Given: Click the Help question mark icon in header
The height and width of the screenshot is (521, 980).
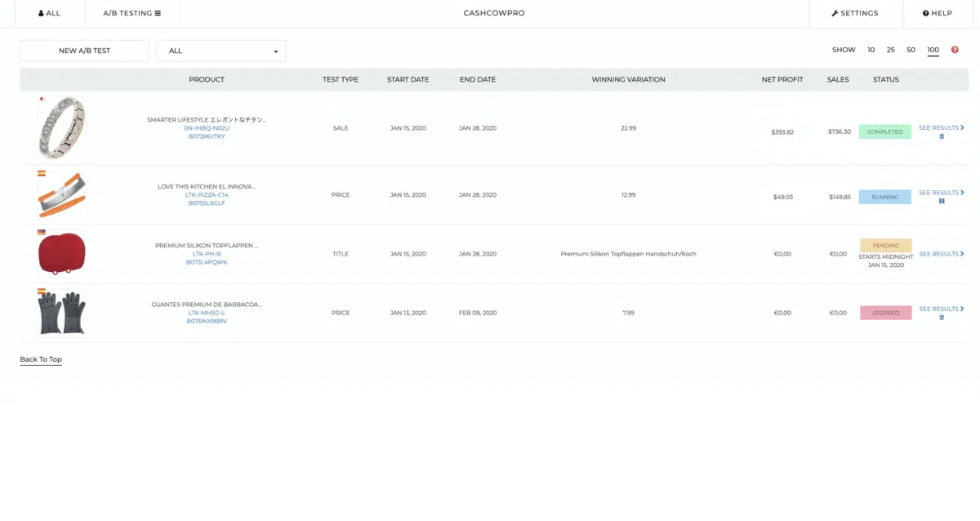Looking at the screenshot, I should tap(925, 14).
